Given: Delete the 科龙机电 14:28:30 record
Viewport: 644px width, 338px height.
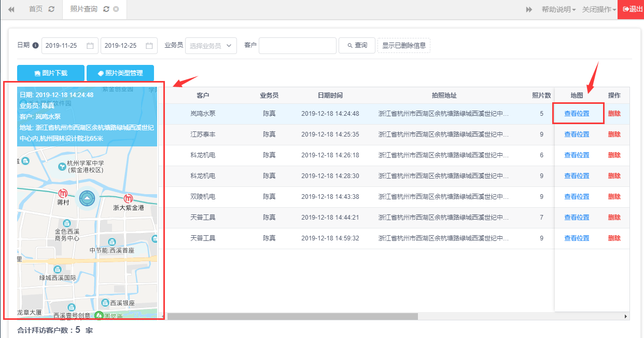Looking at the screenshot, I should 614,175.
